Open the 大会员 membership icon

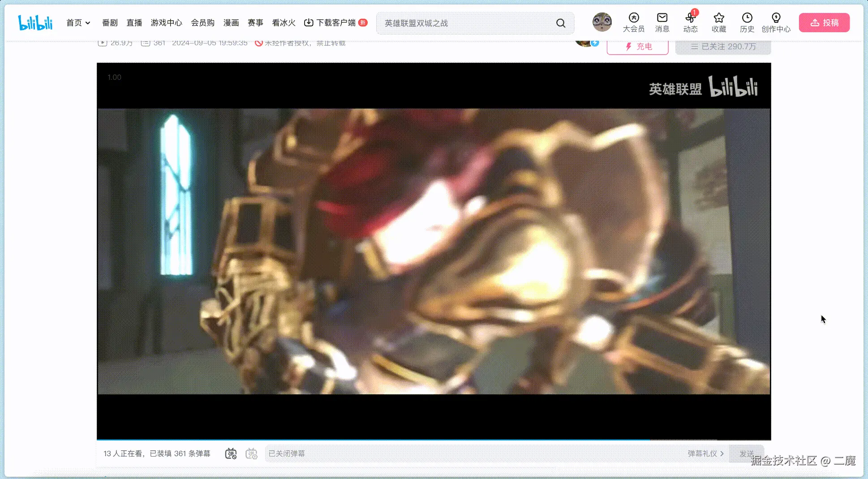click(634, 22)
